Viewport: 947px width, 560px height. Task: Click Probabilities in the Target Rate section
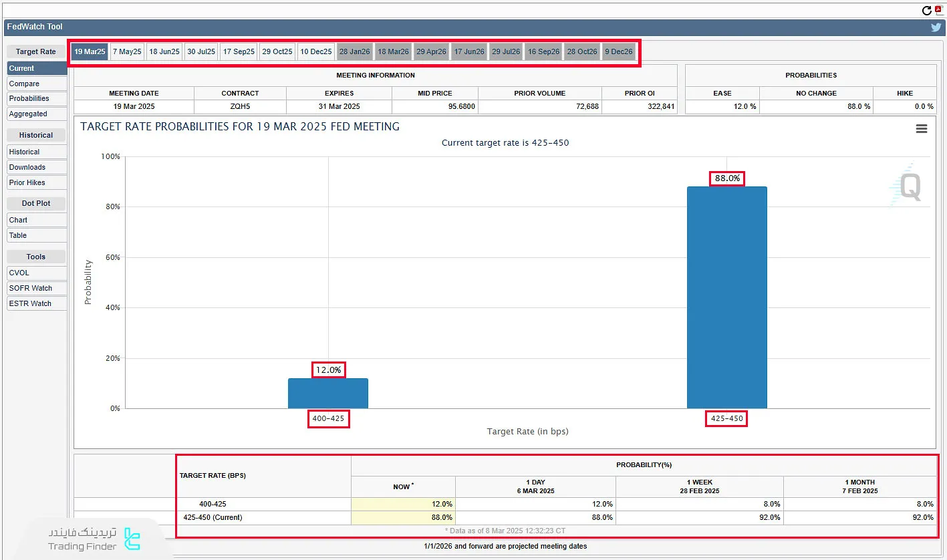tap(37, 99)
